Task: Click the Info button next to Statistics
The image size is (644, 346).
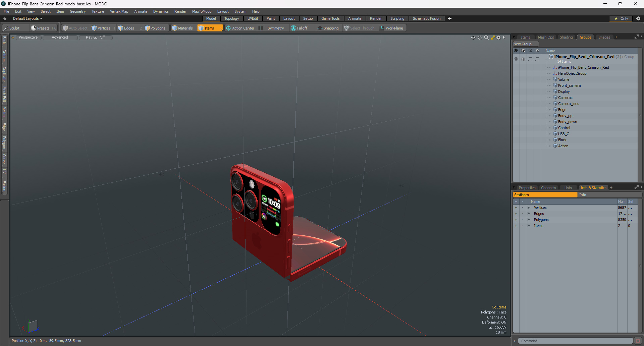Action: (x=609, y=195)
